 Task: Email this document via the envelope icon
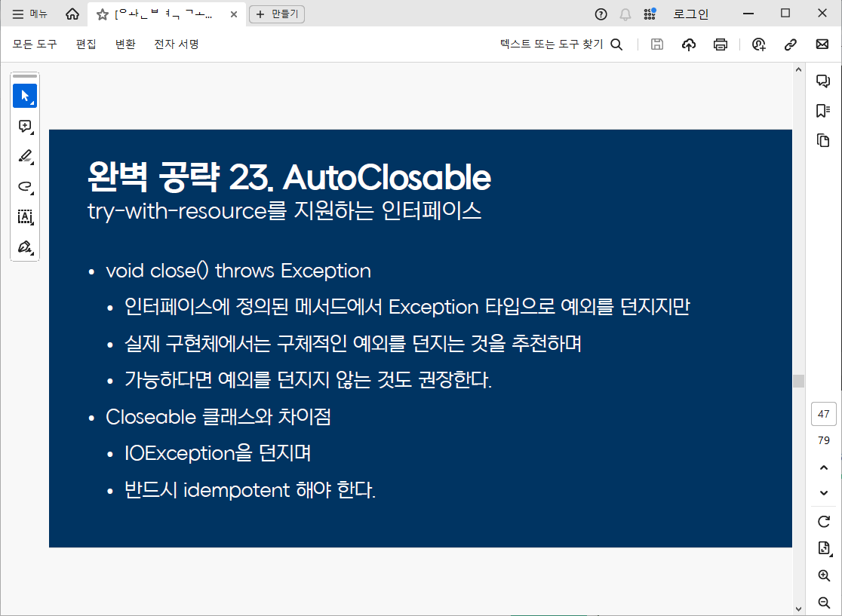click(x=822, y=44)
